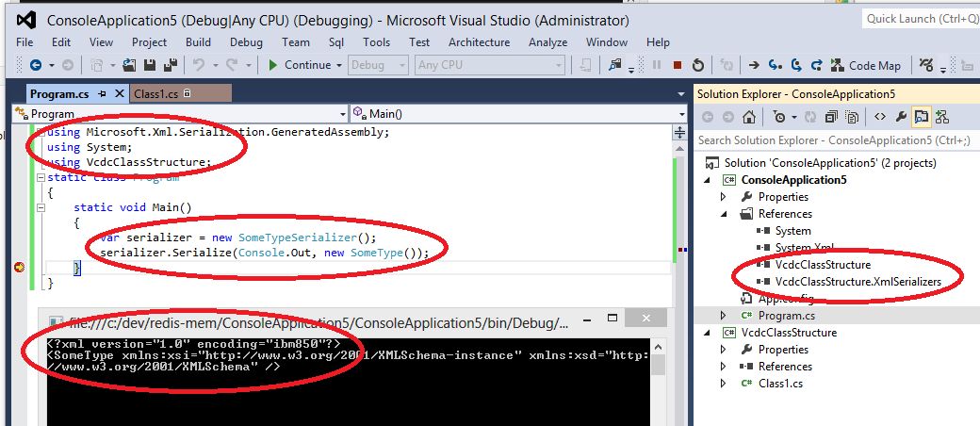Image resolution: width=980 pixels, height=426 pixels.
Task: Click in the Quick Launch search box
Action: (920, 19)
